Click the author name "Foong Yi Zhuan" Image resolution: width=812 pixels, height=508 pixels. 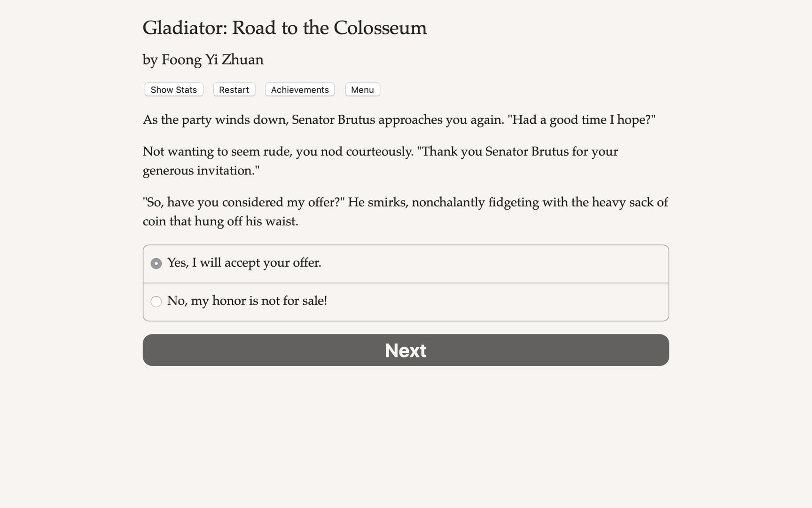203,60
